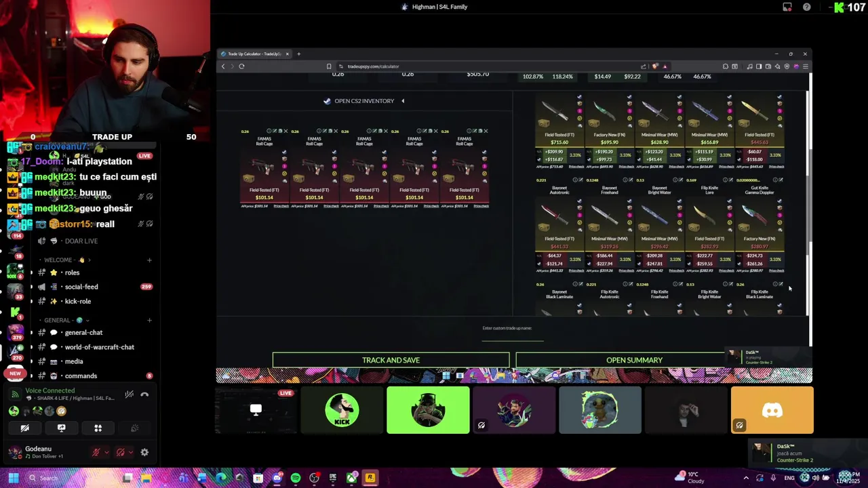Image resolution: width=868 pixels, height=488 pixels.
Task: Click the custom trade up name field
Action: [513, 334]
